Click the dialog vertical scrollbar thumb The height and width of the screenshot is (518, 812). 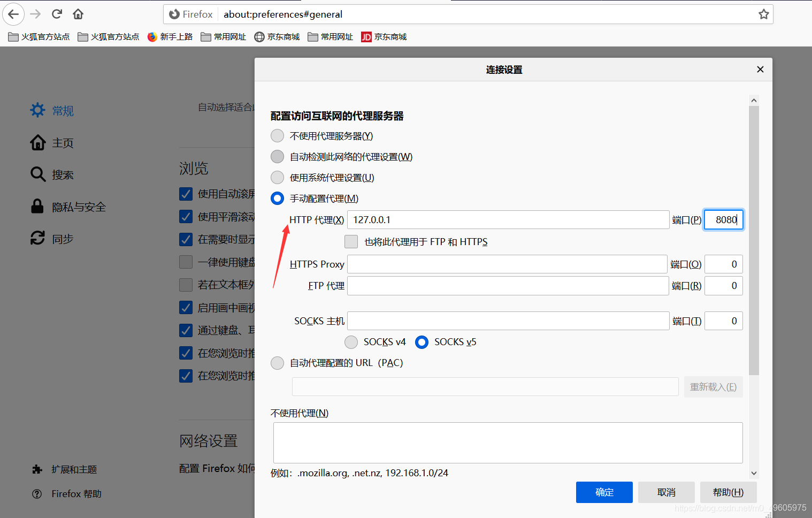(754, 240)
